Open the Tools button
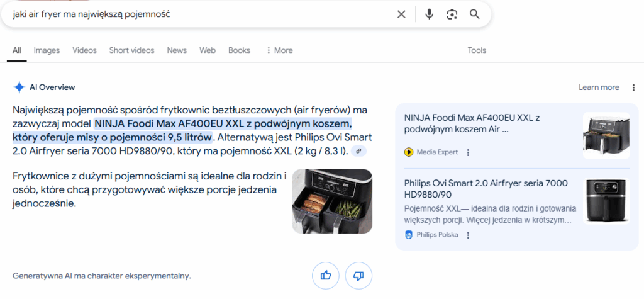644x299 pixels. tap(477, 50)
